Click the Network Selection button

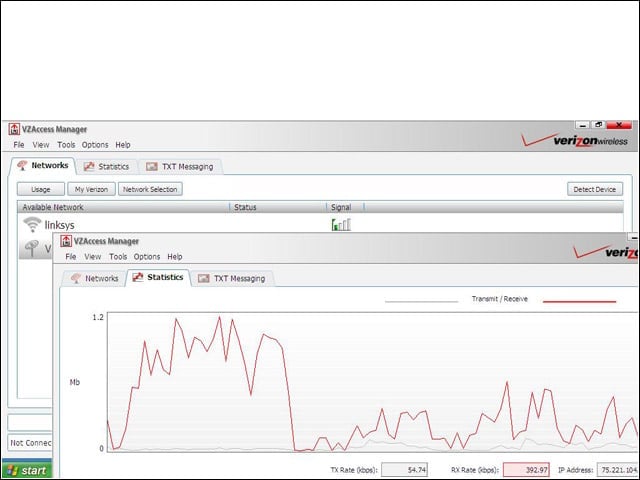(150, 189)
